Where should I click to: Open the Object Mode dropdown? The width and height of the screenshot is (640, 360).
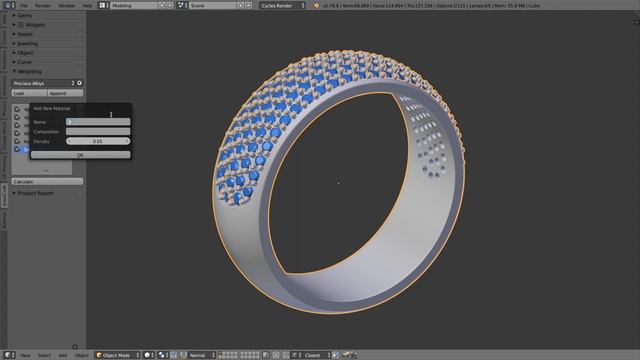coord(118,355)
